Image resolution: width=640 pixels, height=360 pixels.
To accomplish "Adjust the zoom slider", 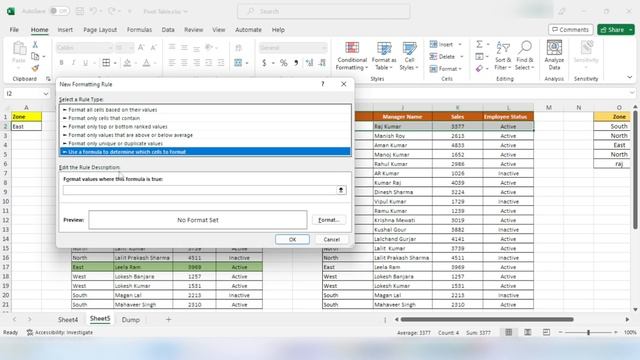I will 588,332.
